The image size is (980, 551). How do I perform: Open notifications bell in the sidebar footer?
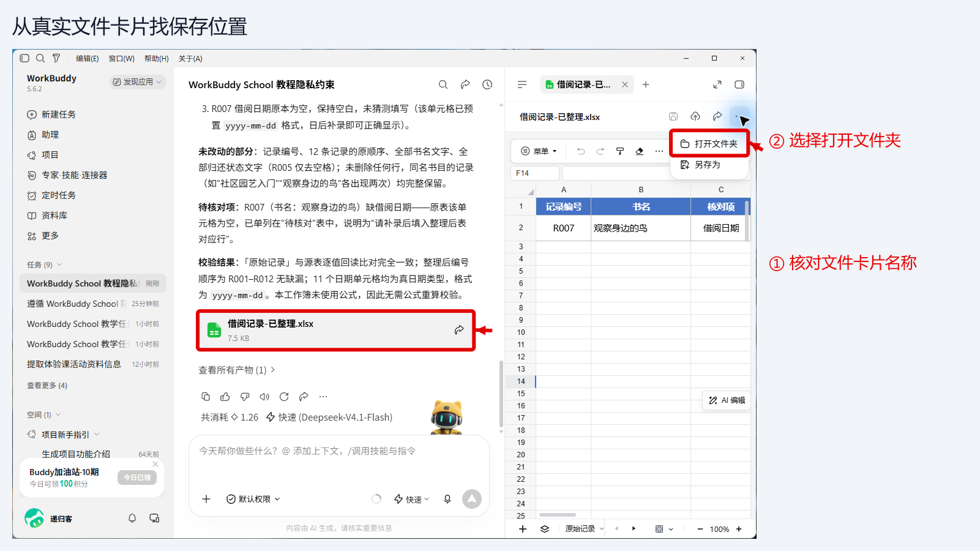click(132, 519)
